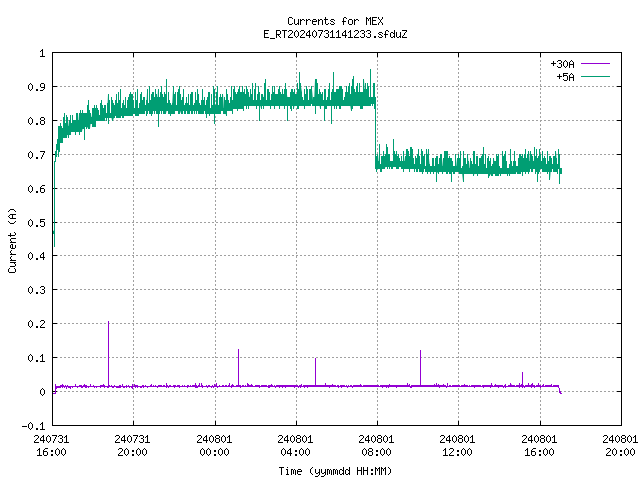Image resolution: width=640 pixels, height=480 pixels.
Task: Click the tallest purple spike reaching 0.2 A
Action: [109, 353]
